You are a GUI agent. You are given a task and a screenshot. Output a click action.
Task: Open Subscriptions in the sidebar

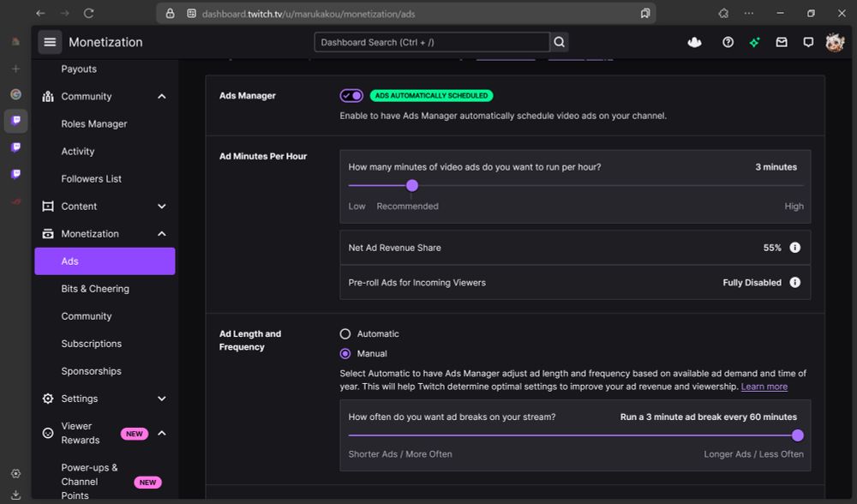(x=92, y=344)
